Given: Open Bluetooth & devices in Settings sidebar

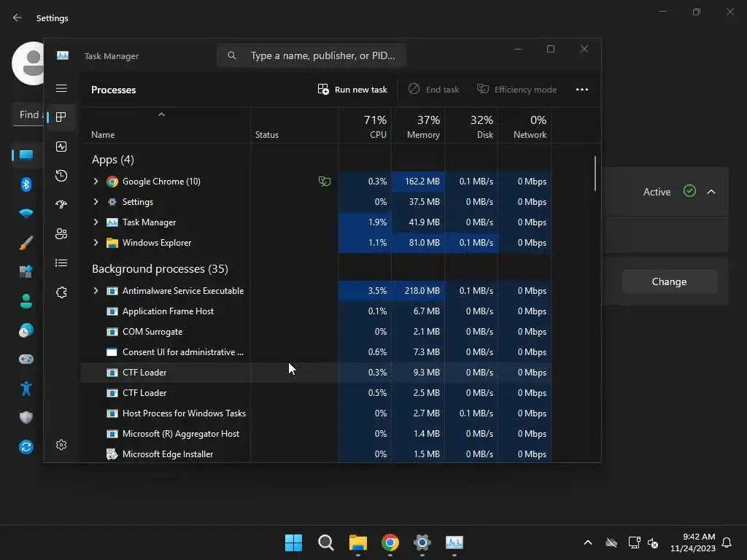Looking at the screenshot, I should point(26,184).
